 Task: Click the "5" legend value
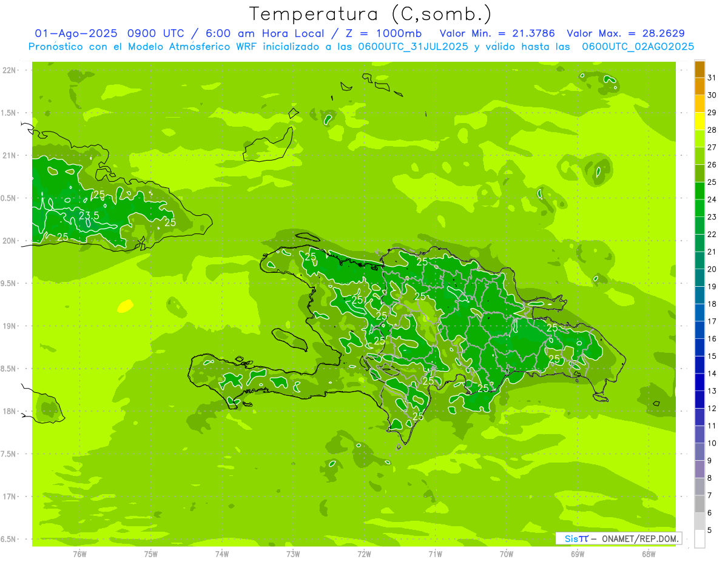tap(710, 530)
